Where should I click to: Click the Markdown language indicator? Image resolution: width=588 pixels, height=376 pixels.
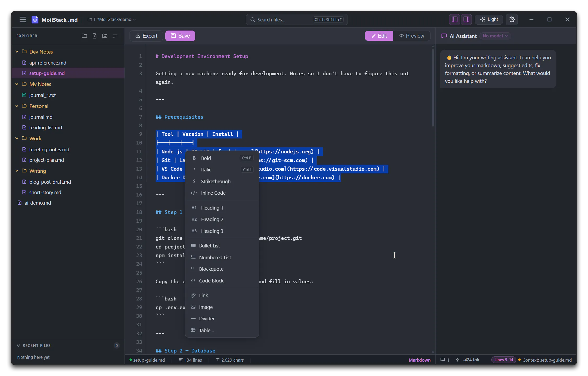click(x=420, y=360)
